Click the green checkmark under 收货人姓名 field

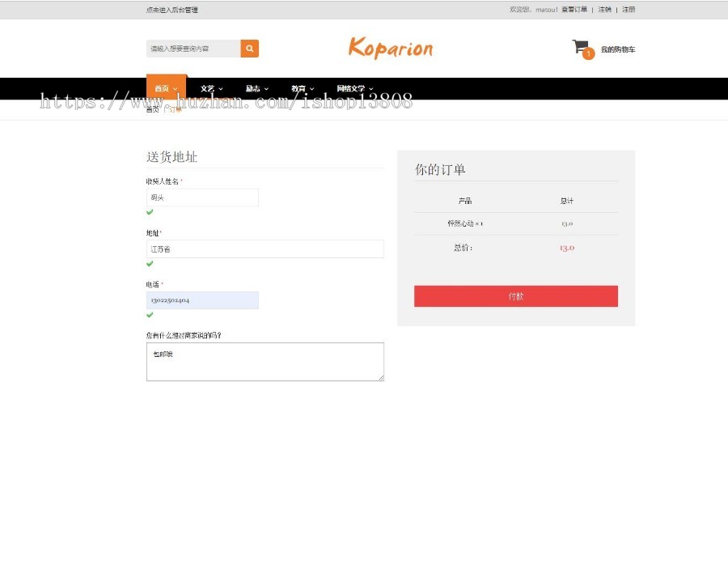click(x=150, y=212)
